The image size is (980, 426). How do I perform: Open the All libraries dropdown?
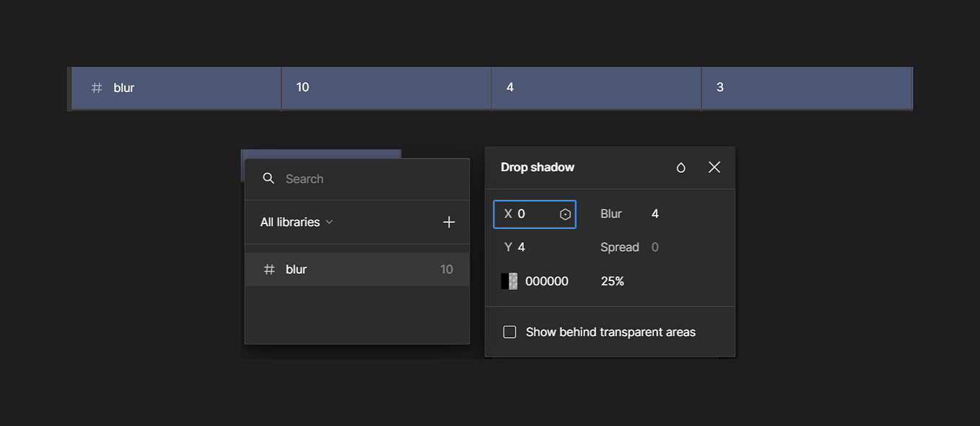point(295,222)
